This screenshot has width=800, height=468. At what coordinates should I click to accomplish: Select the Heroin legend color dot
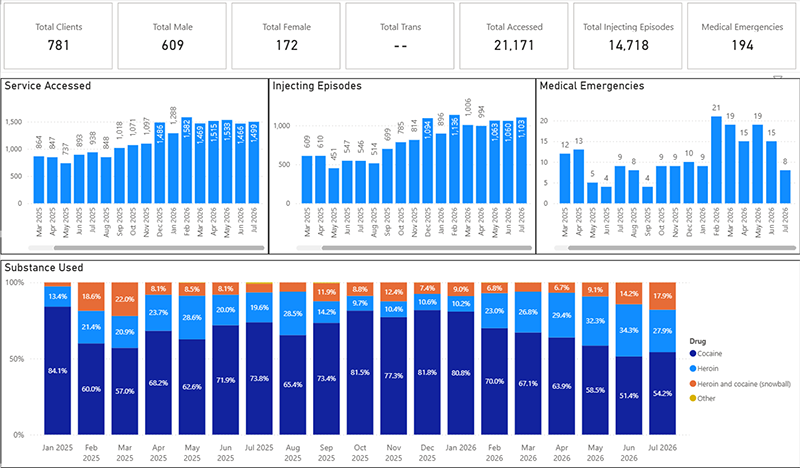click(x=693, y=368)
